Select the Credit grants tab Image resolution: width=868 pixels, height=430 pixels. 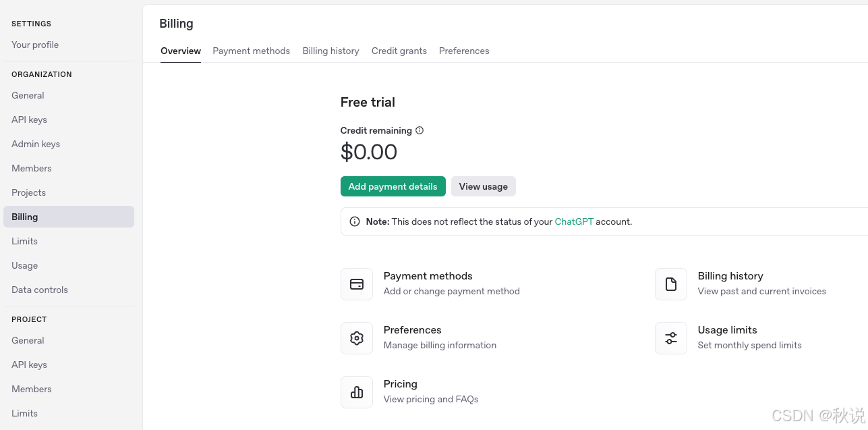399,51
